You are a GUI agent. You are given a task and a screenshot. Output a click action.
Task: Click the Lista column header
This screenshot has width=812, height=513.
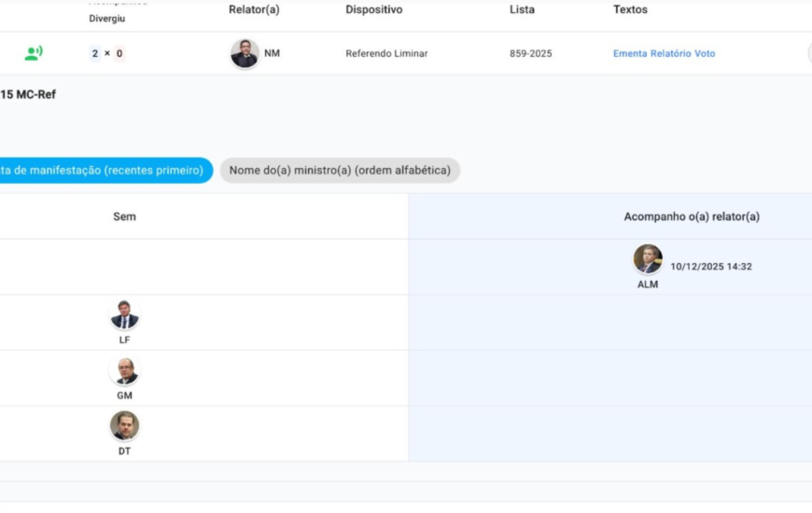click(522, 9)
